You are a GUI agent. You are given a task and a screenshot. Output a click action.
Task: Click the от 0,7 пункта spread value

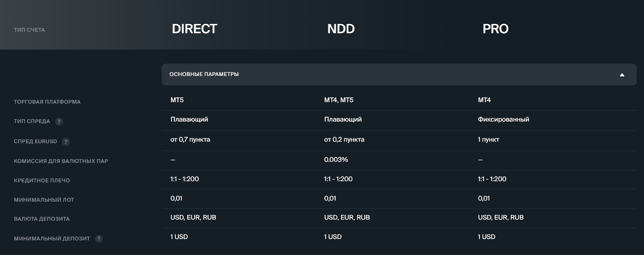tap(190, 139)
